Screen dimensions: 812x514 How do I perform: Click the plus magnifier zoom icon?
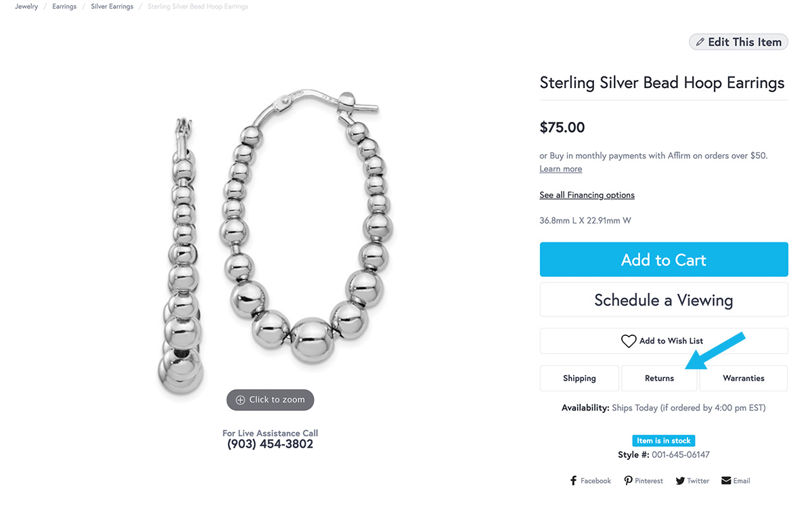(x=240, y=400)
